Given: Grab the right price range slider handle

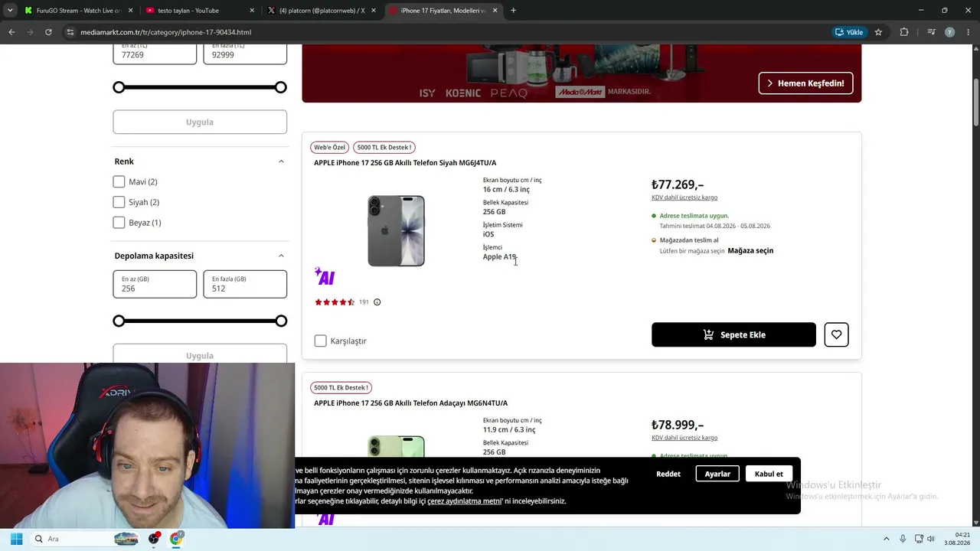Looking at the screenshot, I should pos(281,87).
